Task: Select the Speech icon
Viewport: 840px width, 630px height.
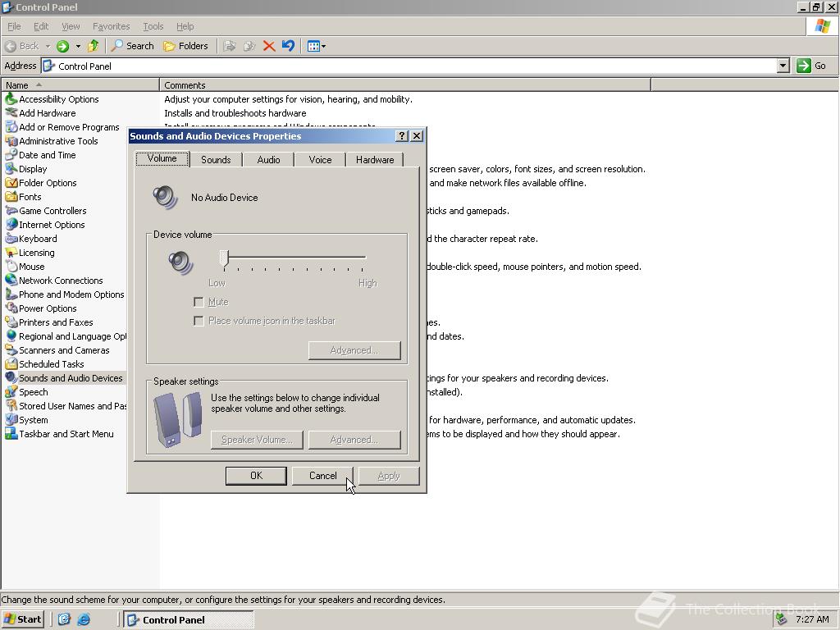Action: click(x=11, y=391)
